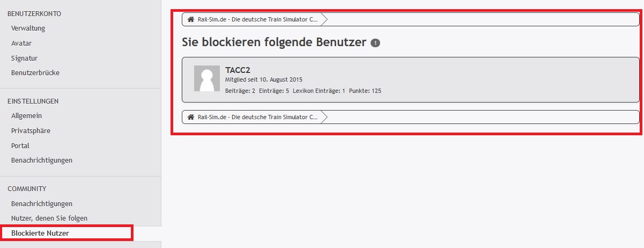Screen dimensions: 644x248
Task: Open Benachrichtigungen under Einstellungen
Action: (42, 160)
